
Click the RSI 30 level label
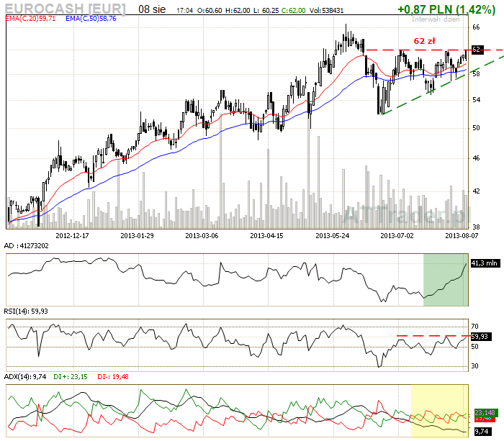click(474, 366)
